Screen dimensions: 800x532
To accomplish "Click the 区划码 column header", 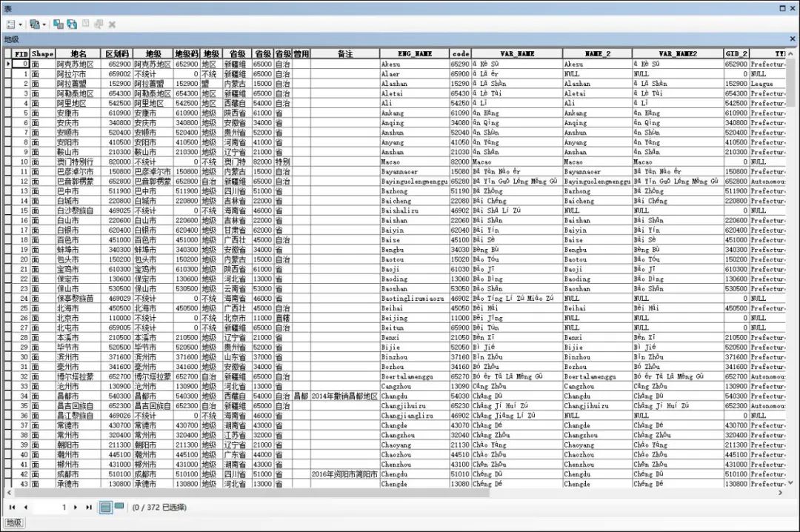I will coord(117,53).
